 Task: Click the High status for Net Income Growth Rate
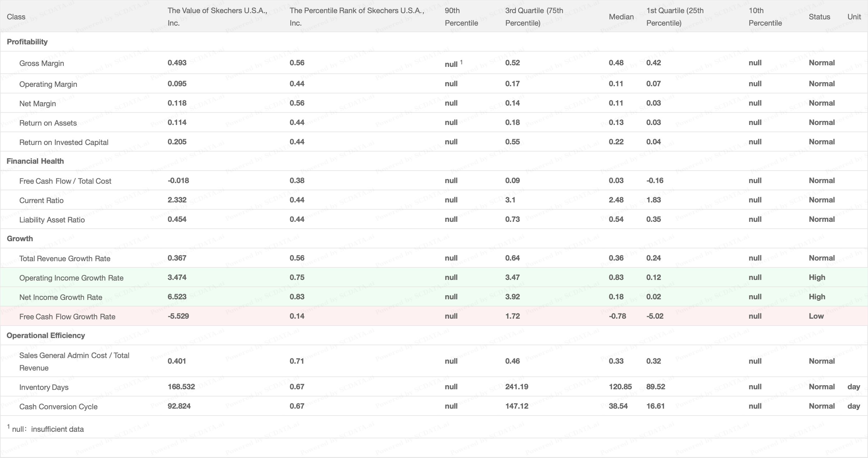(x=817, y=296)
